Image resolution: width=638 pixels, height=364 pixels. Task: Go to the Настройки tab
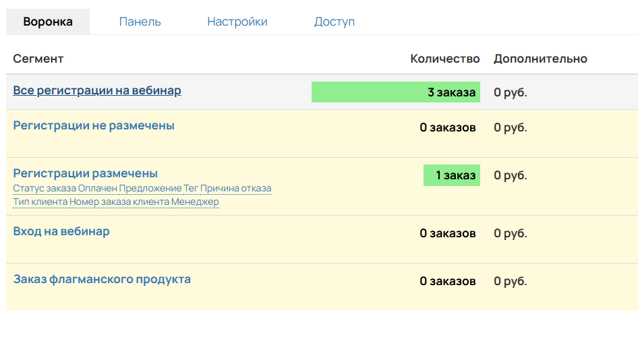237,22
